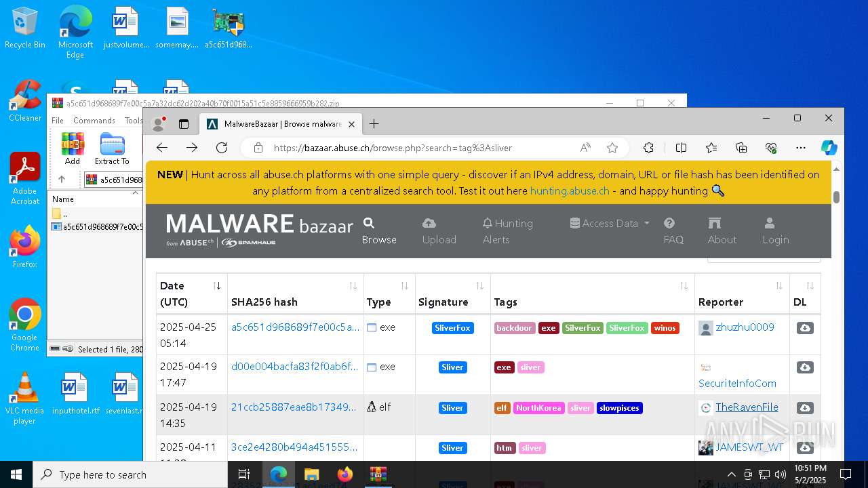Download the d00e004bacfa sample
The width and height of the screenshot is (868, 488).
coord(805,367)
